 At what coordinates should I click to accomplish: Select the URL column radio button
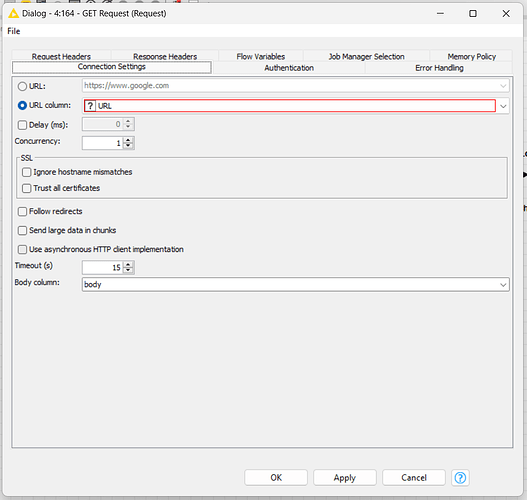click(22, 106)
